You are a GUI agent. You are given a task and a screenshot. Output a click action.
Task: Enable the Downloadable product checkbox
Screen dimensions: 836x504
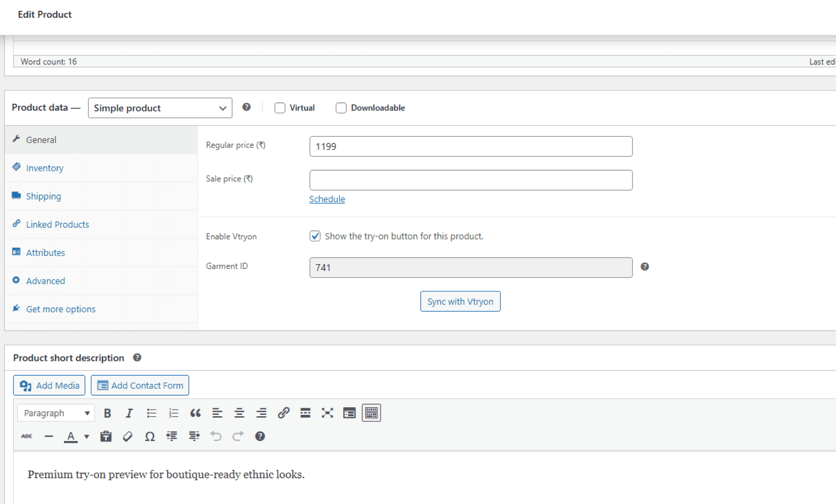coord(341,108)
